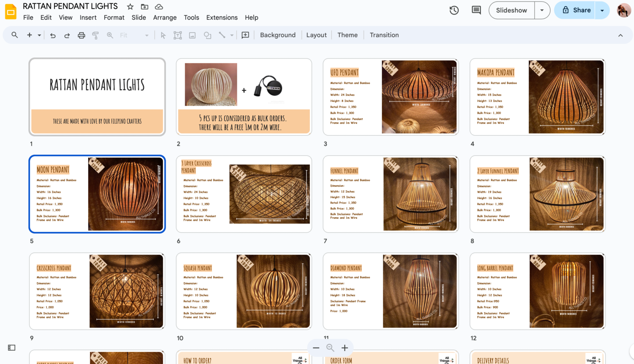Open the Extensions menu

pos(222,17)
